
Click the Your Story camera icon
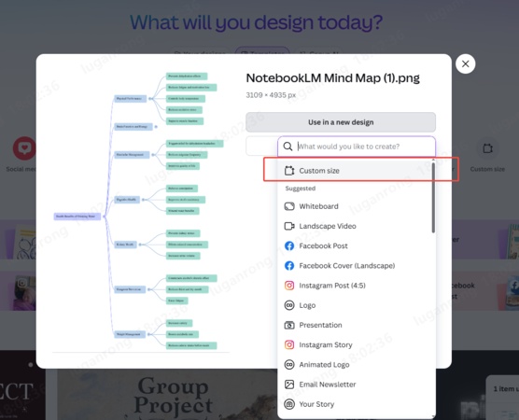[289, 404]
